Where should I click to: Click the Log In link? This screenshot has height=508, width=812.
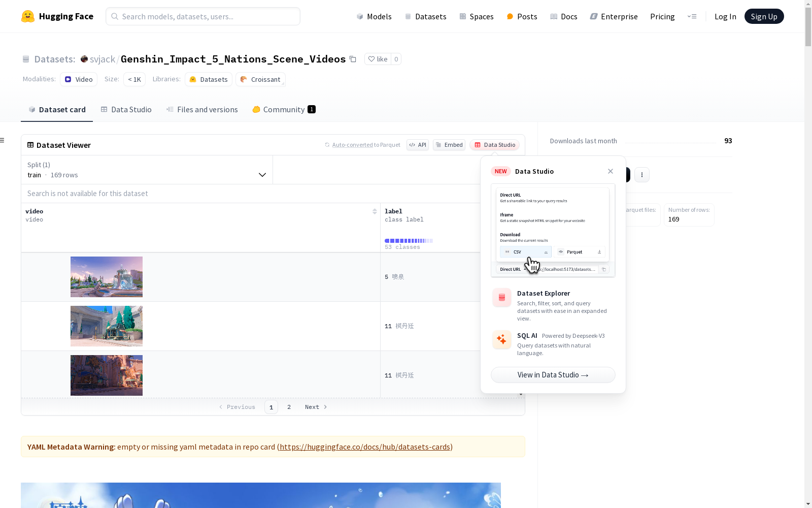tap(725, 16)
